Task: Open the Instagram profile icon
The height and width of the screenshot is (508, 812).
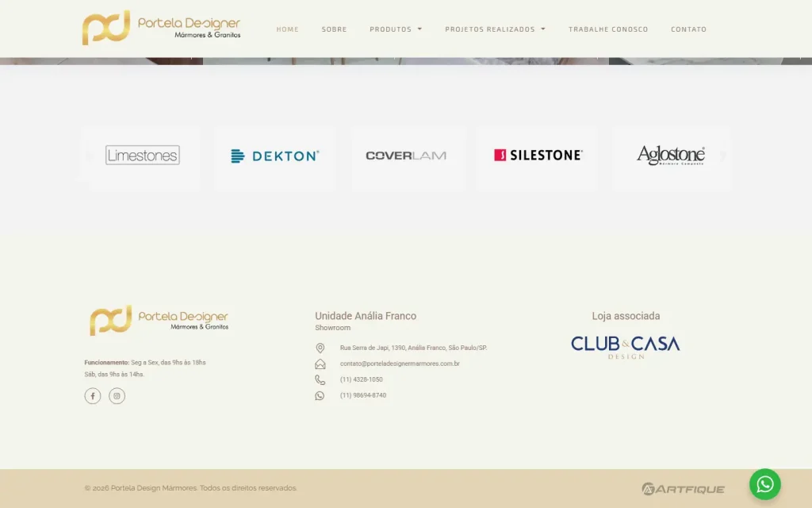Action: 117,396
